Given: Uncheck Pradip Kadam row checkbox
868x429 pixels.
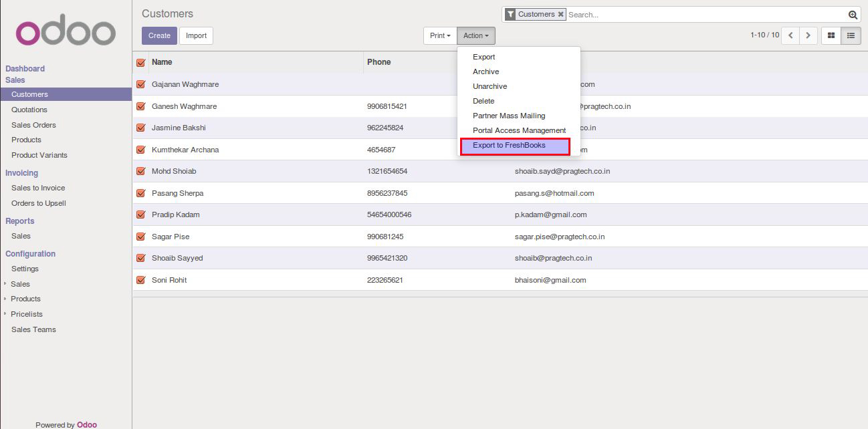Looking at the screenshot, I should tap(140, 214).
